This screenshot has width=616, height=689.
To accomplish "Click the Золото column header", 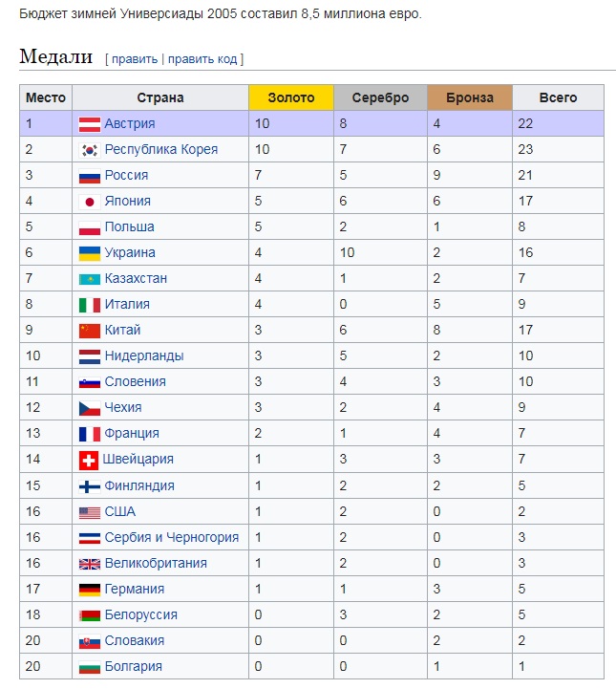I will [290, 97].
